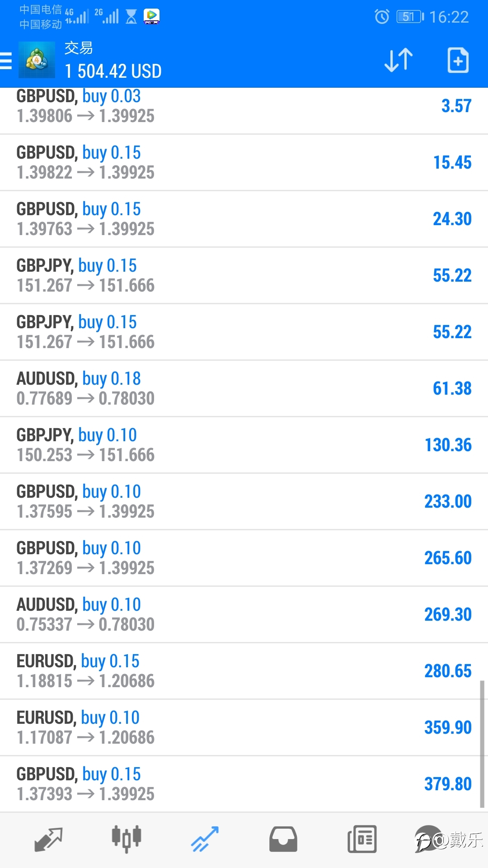Viewport: 488px width, 868px height.
Task: Tap the MetaTrader 4 app logo
Action: [x=37, y=60]
